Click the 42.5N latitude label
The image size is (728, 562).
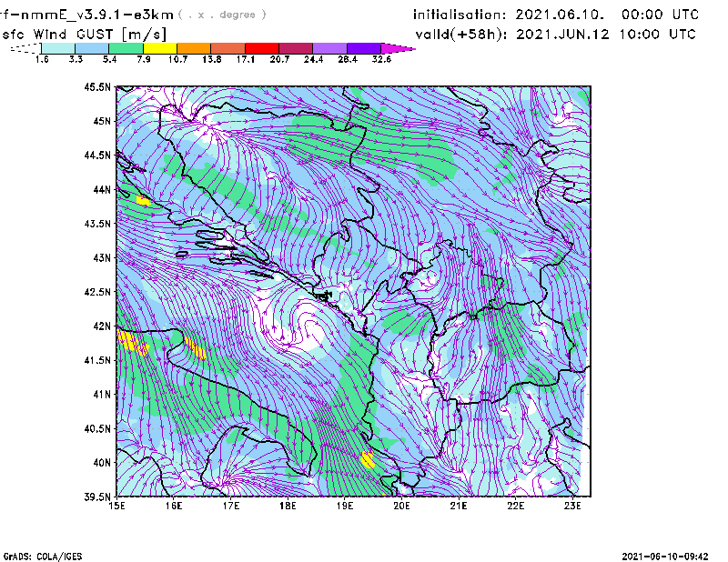97,292
